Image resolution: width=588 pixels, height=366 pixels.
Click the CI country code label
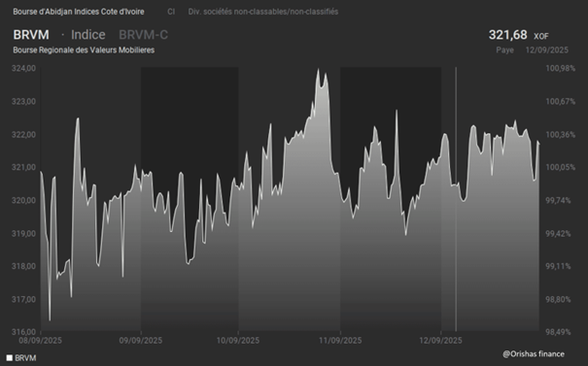tap(171, 12)
